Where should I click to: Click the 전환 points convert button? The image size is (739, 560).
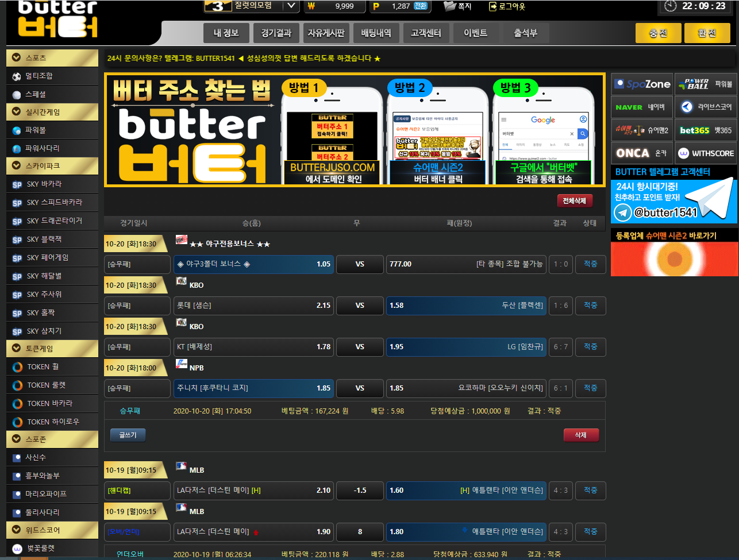[x=420, y=6]
